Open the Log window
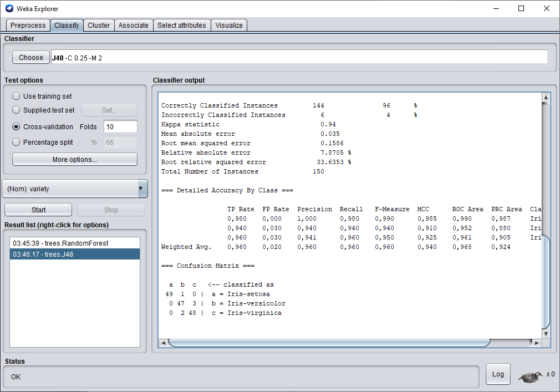Image resolution: width=560 pixels, height=392 pixels. click(x=498, y=374)
